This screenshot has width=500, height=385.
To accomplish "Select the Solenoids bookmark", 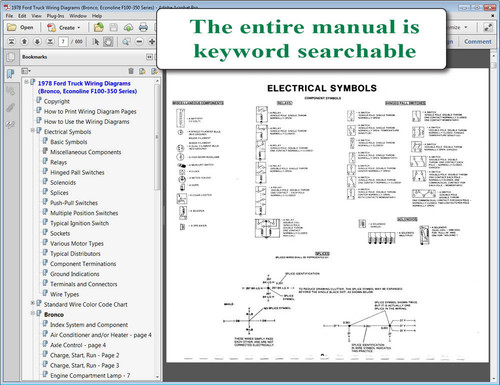I will tap(63, 183).
